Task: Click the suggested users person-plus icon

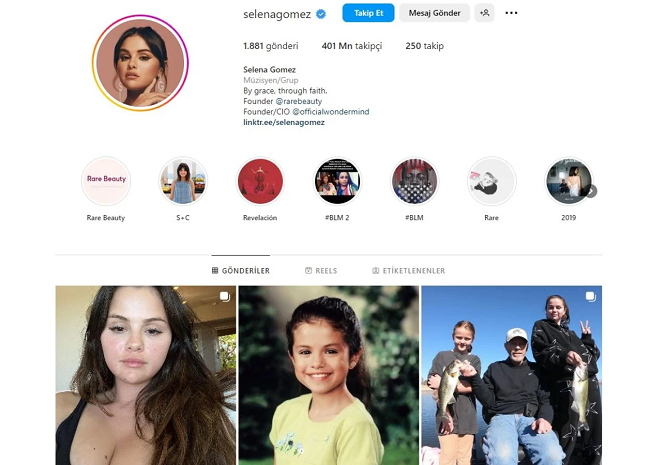Action: point(485,13)
